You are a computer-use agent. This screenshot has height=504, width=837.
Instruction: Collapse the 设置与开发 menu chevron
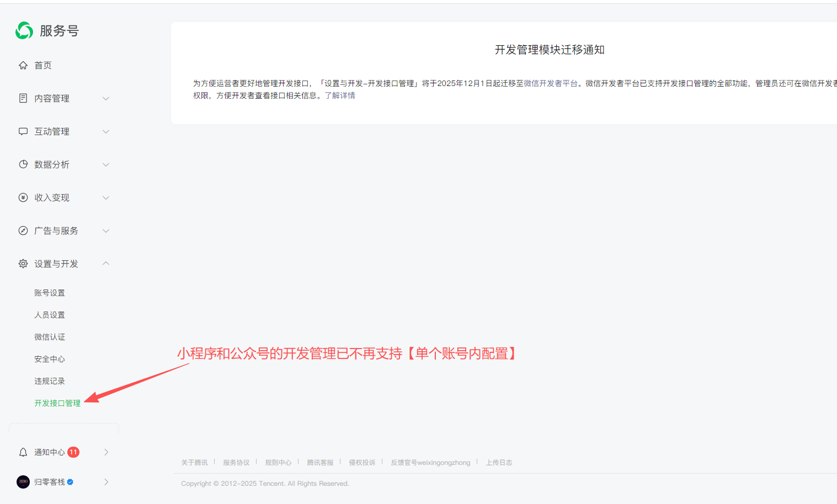click(x=106, y=264)
